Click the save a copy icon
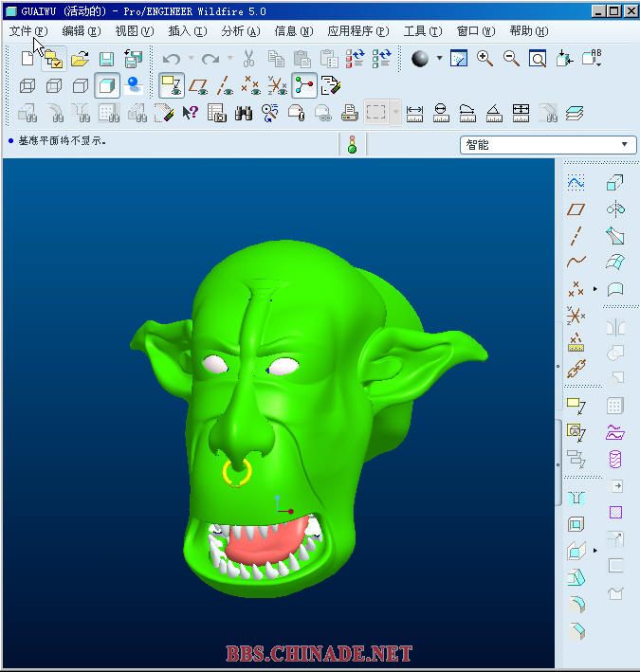Viewport: 640px width, 672px height. [x=133, y=58]
